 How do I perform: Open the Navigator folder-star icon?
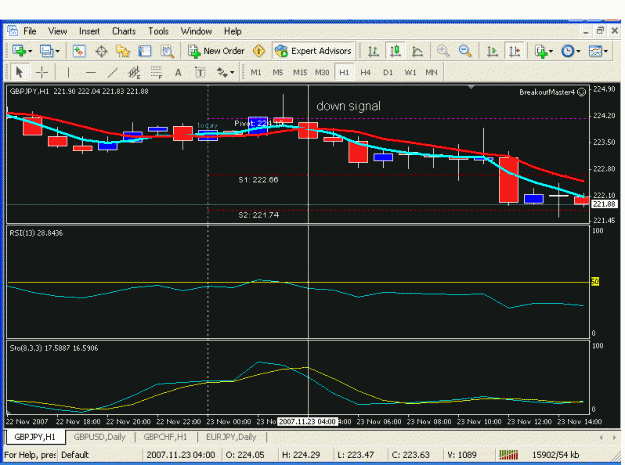(x=123, y=51)
